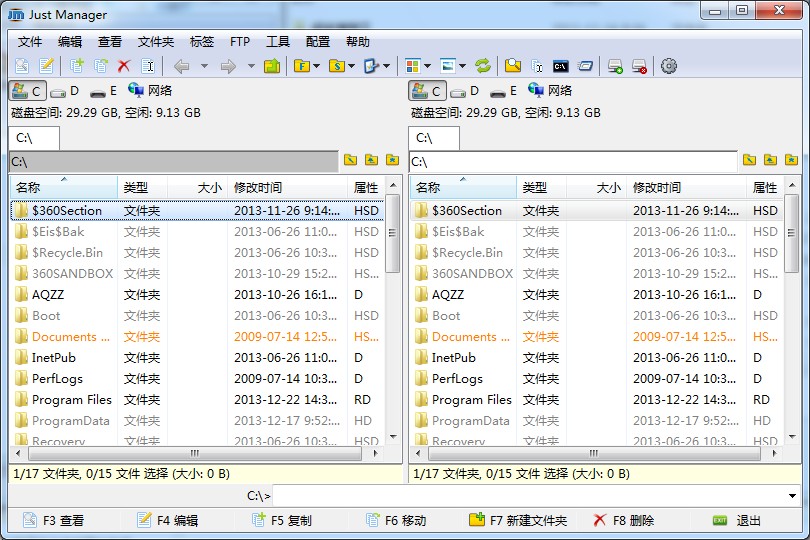
Task: Click the colored squares view mode icon
Action: [x=412, y=66]
